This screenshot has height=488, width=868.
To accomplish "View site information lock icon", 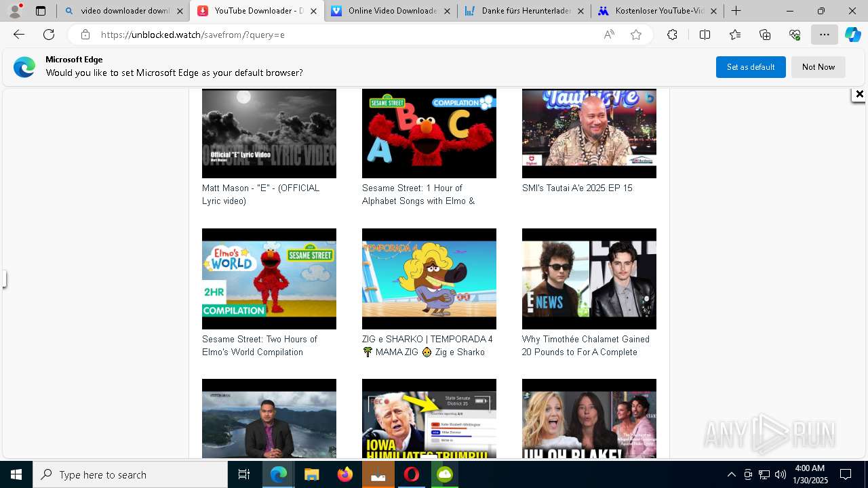I will click(85, 35).
